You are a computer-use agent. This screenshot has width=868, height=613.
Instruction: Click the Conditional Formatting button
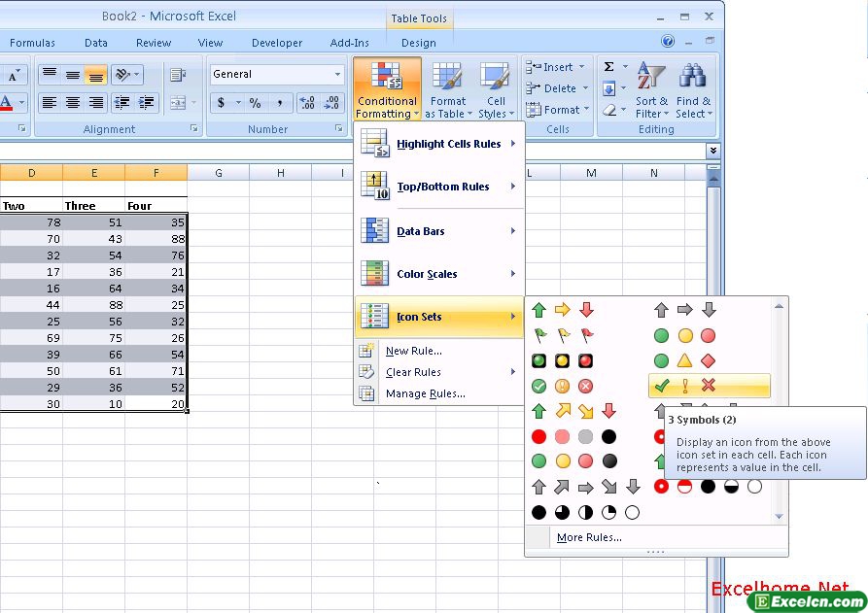pyautogui.click(x=387, y=89)
